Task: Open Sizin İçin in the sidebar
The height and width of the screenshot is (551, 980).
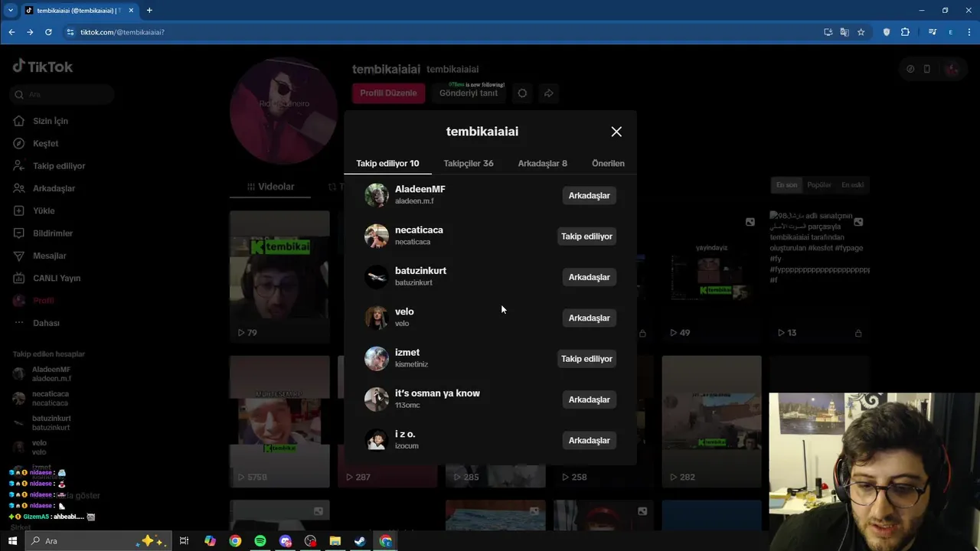Action: pyautogui.click(x=51, y=121)
